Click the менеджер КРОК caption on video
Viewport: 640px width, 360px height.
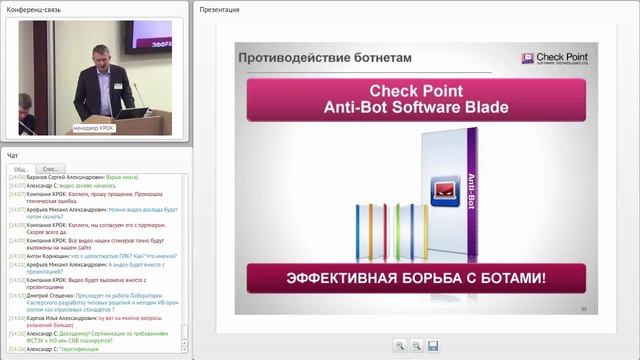click(x=94, y=128)
